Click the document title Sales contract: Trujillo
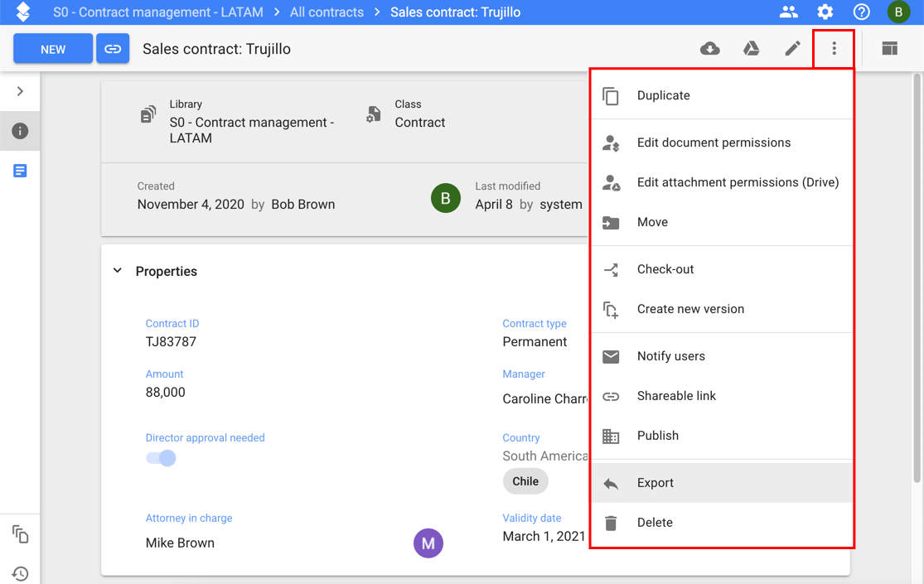 click(217, 49)
